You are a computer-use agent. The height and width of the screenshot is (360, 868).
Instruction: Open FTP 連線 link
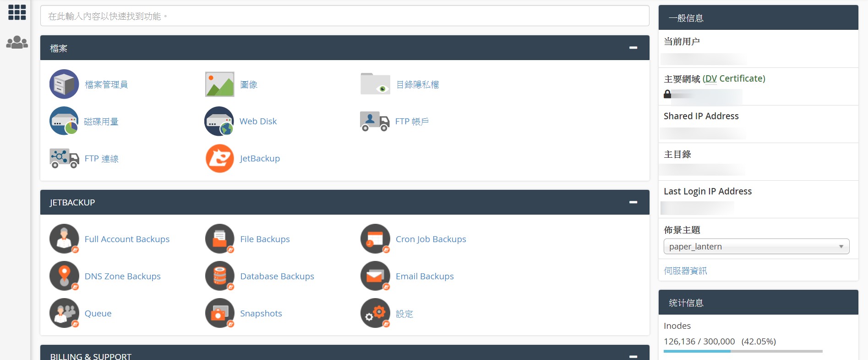[x=102, y=159]
